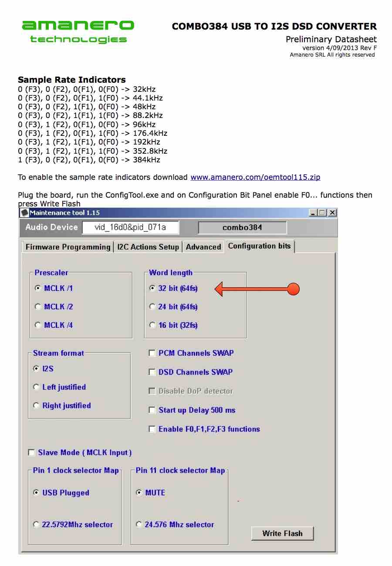Click the 352.8kHz sample rate line
The height and width of the screenshot is (566, 392).
coord(93,151)
